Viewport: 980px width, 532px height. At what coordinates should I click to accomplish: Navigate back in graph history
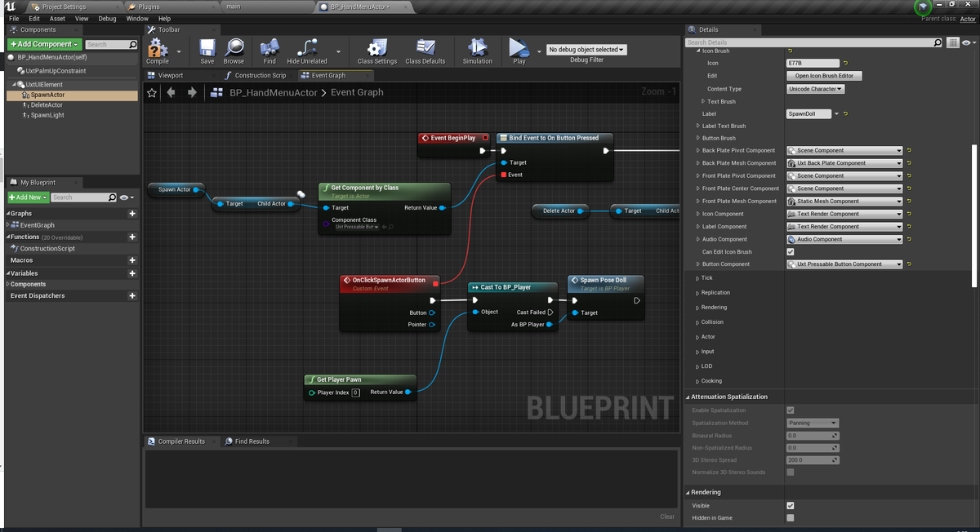pos(171,92)
